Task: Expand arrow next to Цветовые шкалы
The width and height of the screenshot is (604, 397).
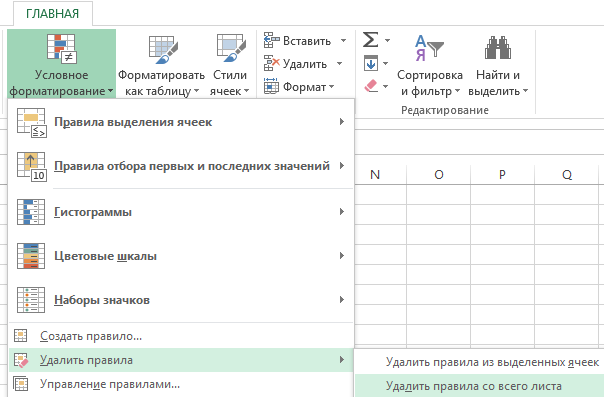Action: click(342, 255)
